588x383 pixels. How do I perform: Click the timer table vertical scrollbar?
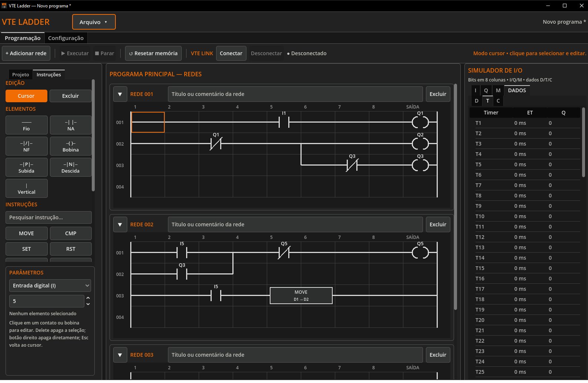click(584, 143)
